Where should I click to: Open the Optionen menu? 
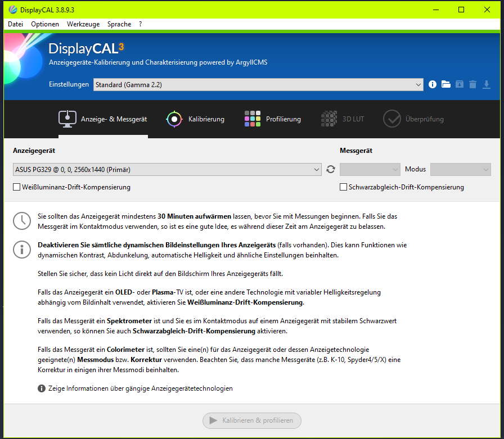click(45, 24)
